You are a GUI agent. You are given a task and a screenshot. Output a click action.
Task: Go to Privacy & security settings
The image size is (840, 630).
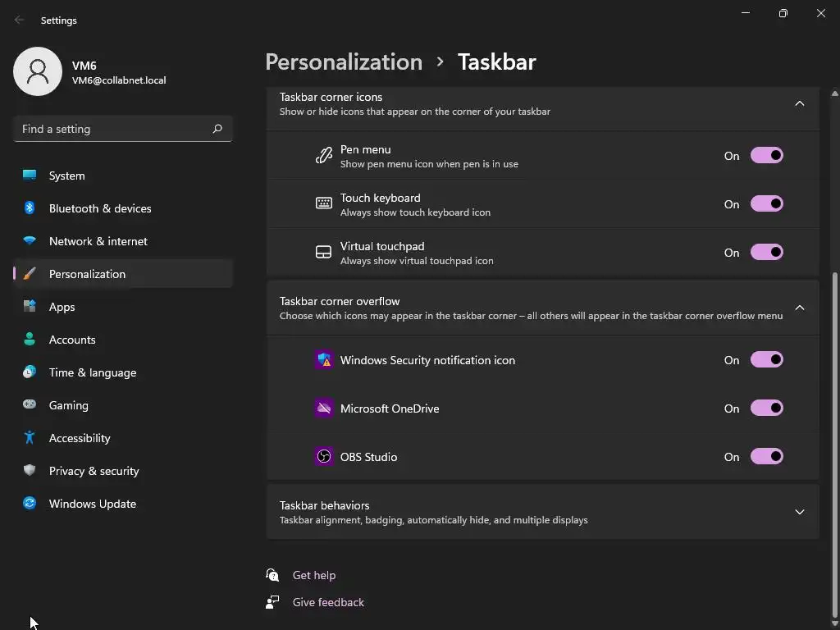94,471
